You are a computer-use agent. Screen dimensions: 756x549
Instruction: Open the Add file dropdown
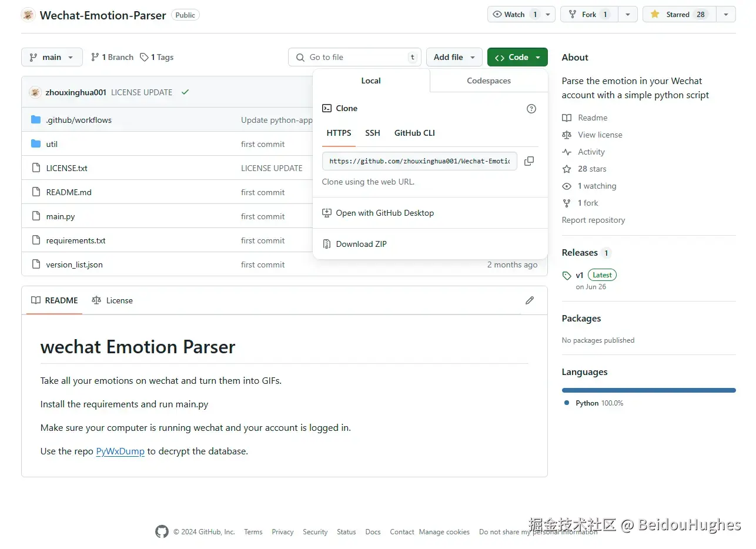(x=454, y=57)
